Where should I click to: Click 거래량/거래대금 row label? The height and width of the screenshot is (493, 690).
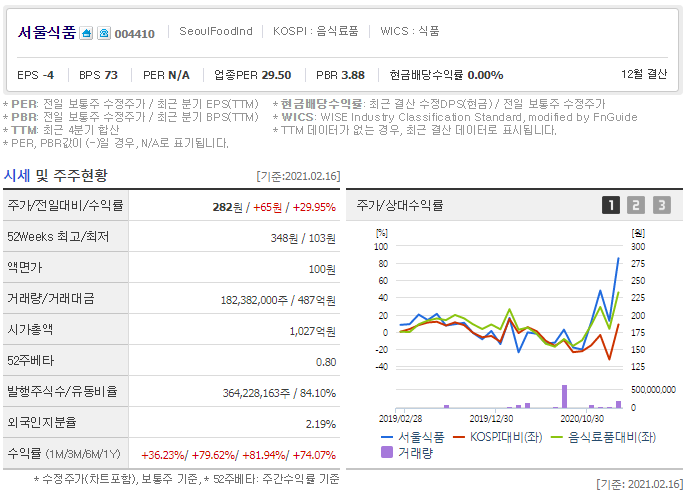pos(51,298)
